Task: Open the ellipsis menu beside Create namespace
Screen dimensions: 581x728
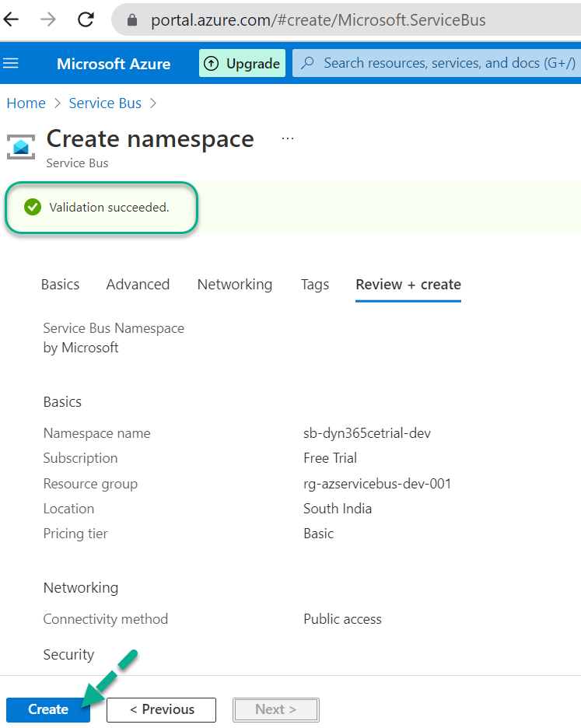Action: [288, 138]
